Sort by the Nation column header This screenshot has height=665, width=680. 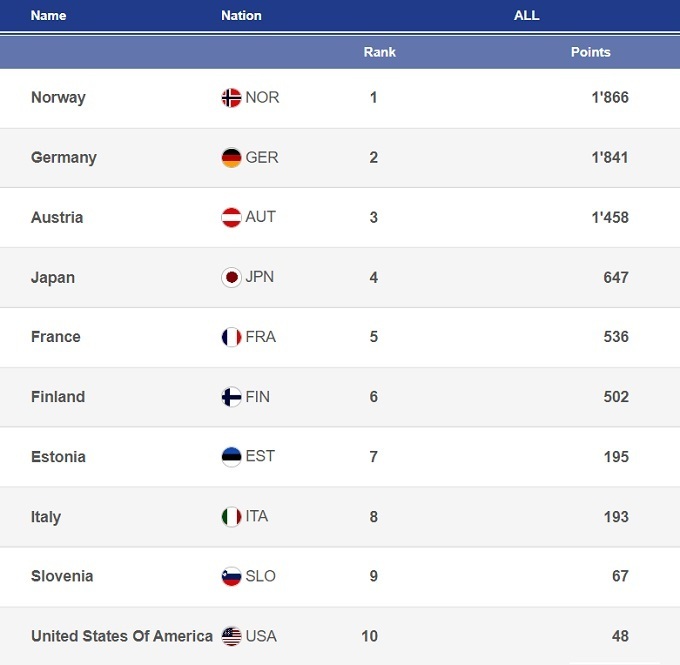point(241,16)
